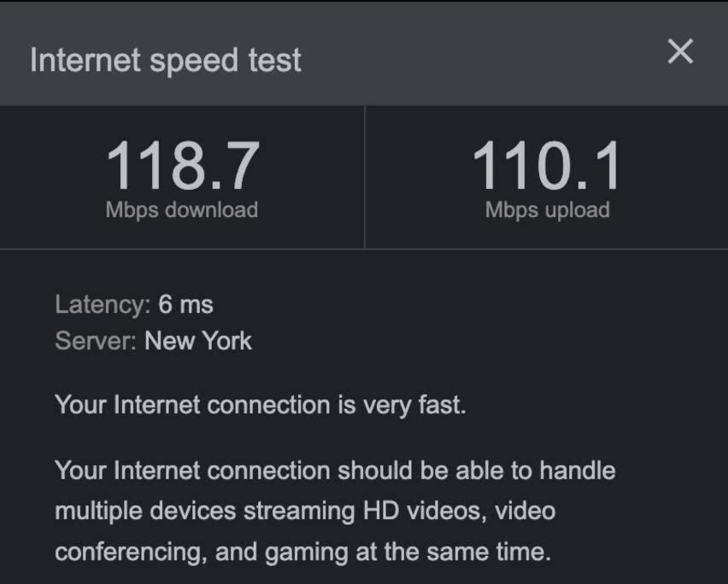The image size is (728, 584).
Task: Select the "New York" server name
Action: coord(198,341)
